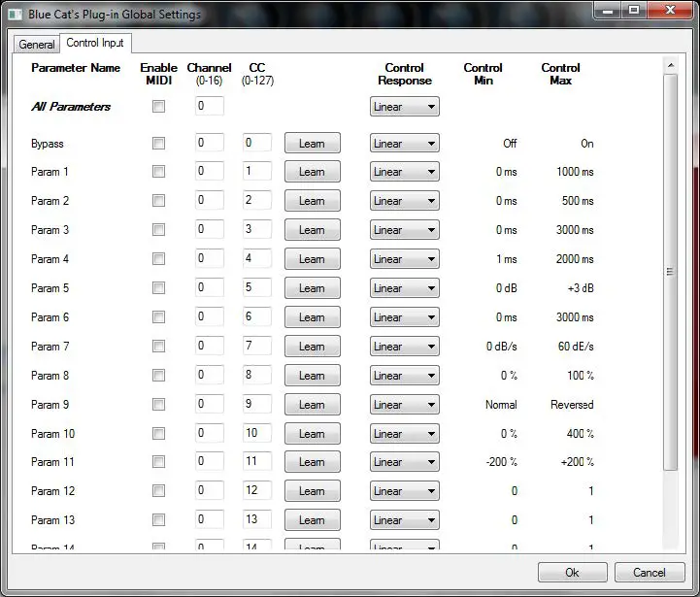
Task: Click Learn button for Param 13
Action: (x=312, y=520)
